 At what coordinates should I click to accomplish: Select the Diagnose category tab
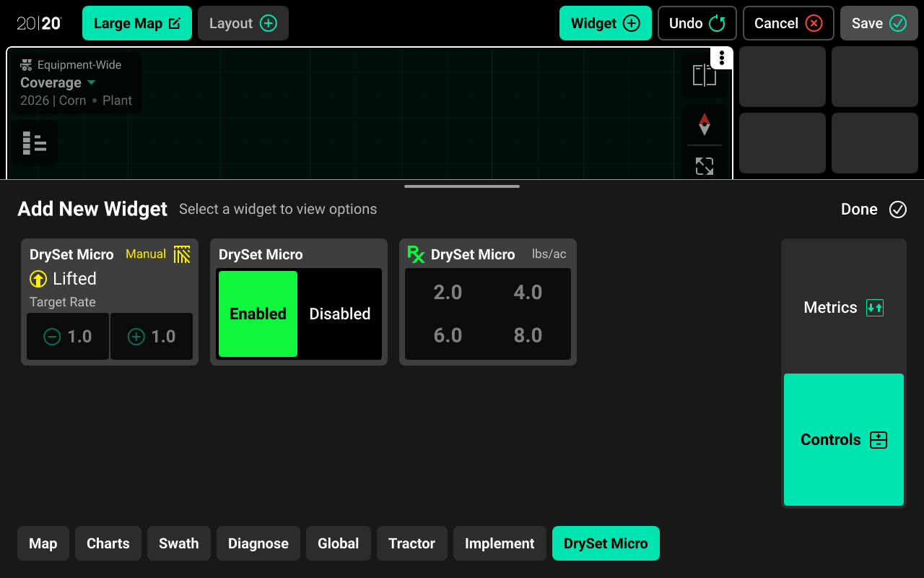258,543
